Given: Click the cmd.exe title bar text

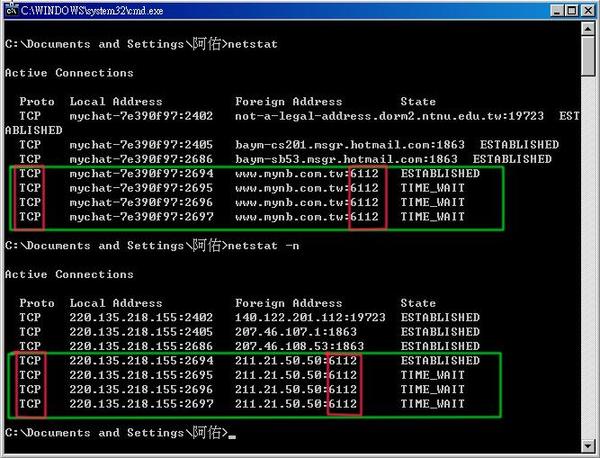Looking at the screenshot, I should pyautogui.click(x=92, y=10).
